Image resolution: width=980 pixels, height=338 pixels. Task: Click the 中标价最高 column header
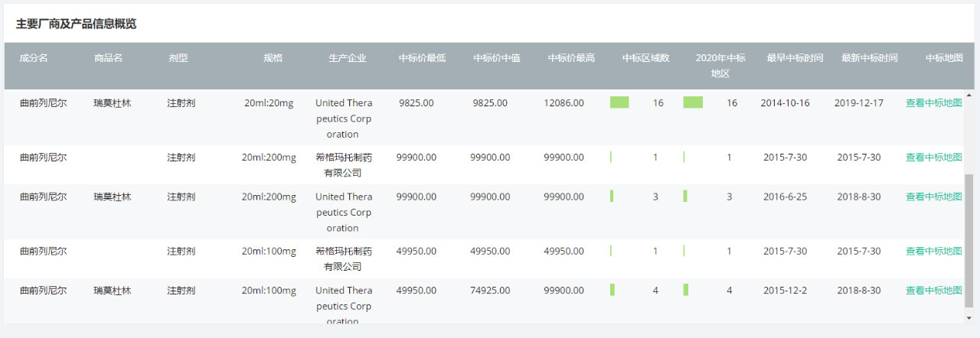point(571,58)
